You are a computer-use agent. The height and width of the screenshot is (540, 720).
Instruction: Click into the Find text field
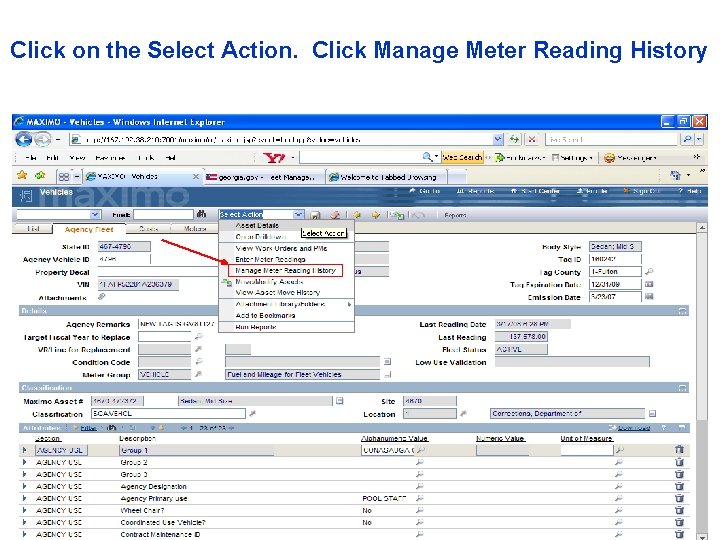tap(163, 214)
